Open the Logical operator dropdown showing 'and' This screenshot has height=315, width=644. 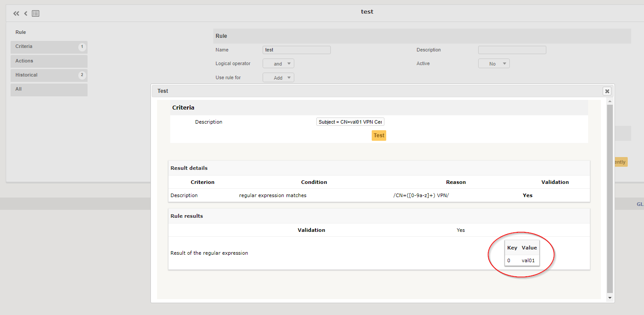tap(278, 63)
